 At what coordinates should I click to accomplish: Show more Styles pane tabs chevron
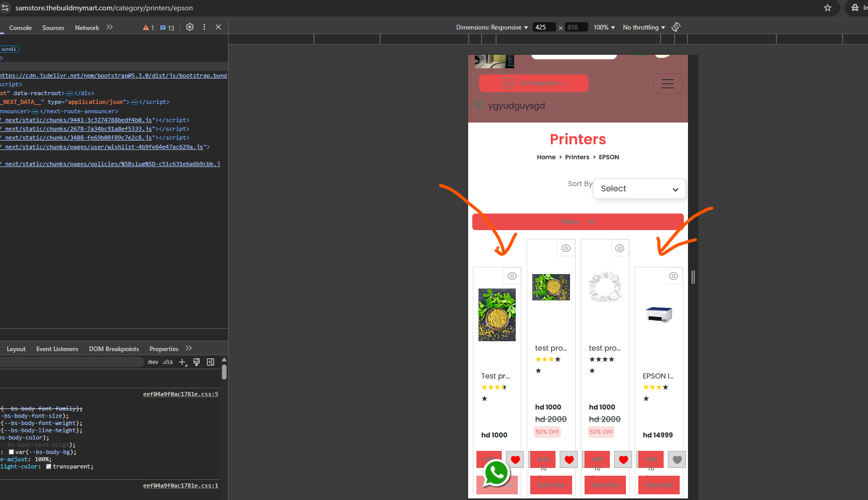pos(189,349)
